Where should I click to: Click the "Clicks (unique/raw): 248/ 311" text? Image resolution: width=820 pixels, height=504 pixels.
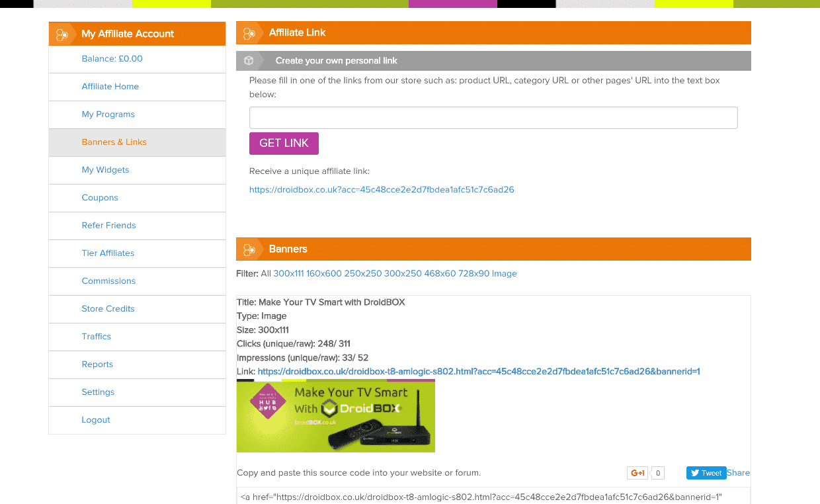[x=294, y=344]
